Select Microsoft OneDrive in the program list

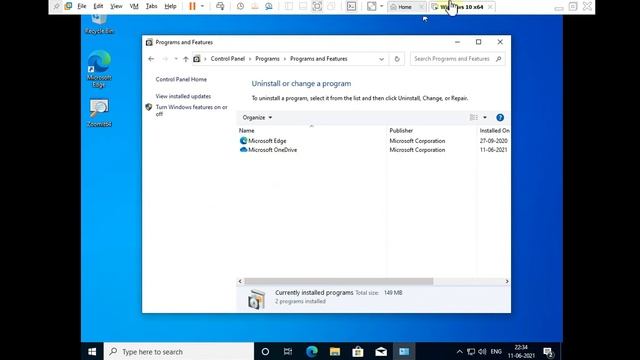(x=273, y=150)
